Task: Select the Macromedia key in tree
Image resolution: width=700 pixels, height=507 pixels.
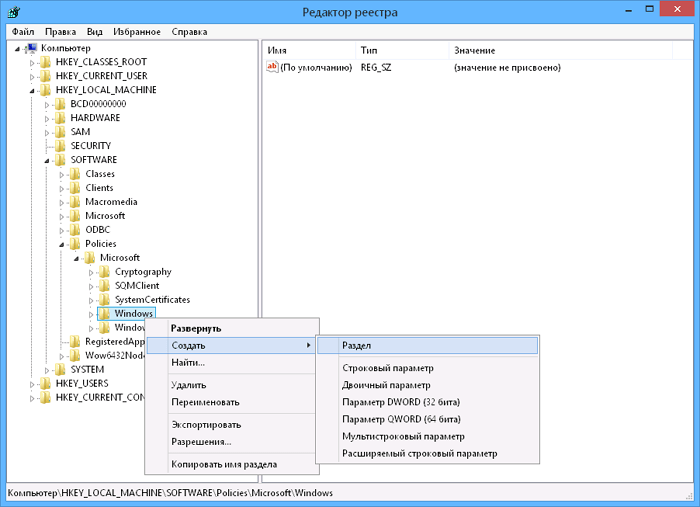Action: pyautogui.click(x=111, y=202)
